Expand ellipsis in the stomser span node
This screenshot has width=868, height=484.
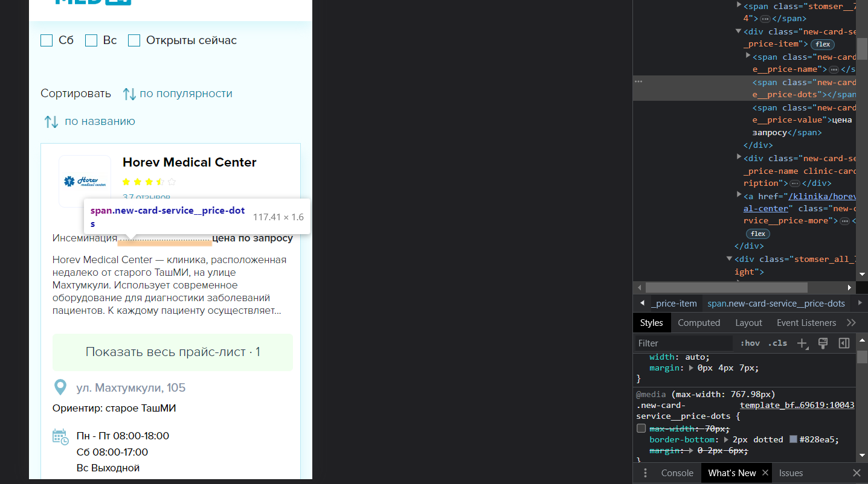(x=765, y=19)
